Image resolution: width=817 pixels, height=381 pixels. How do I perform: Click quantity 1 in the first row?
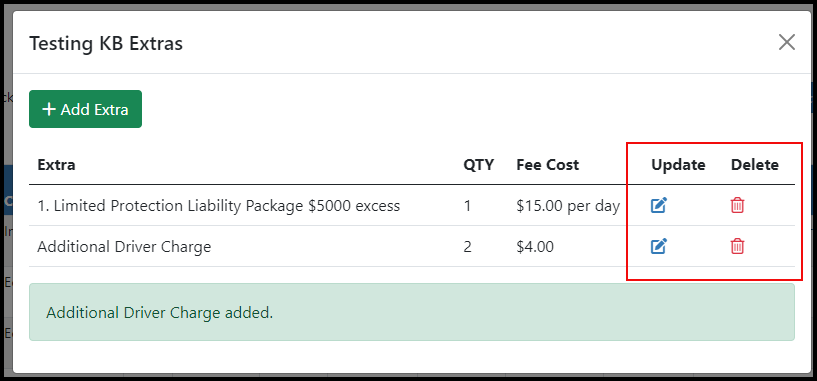tap(467, 206)
